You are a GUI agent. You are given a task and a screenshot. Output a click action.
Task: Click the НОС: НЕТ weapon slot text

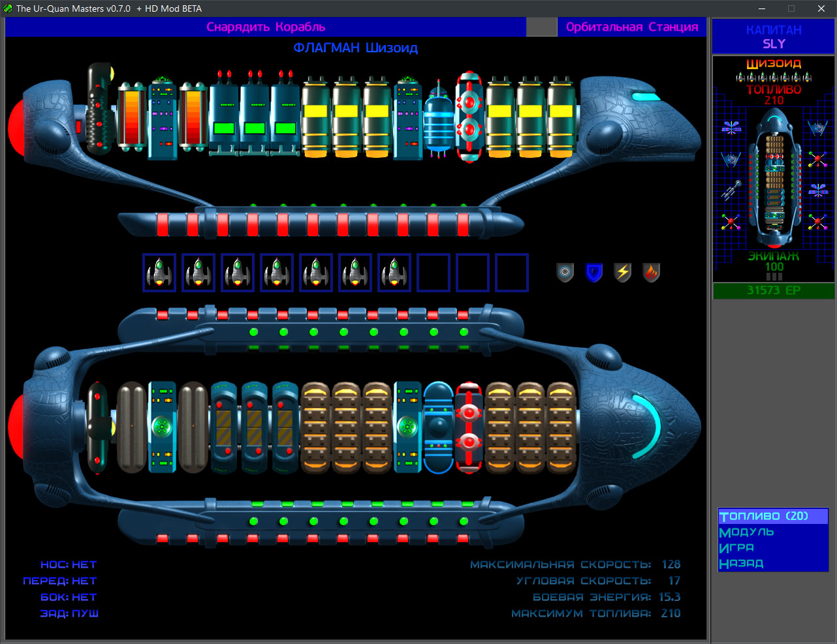coord(69,564)
